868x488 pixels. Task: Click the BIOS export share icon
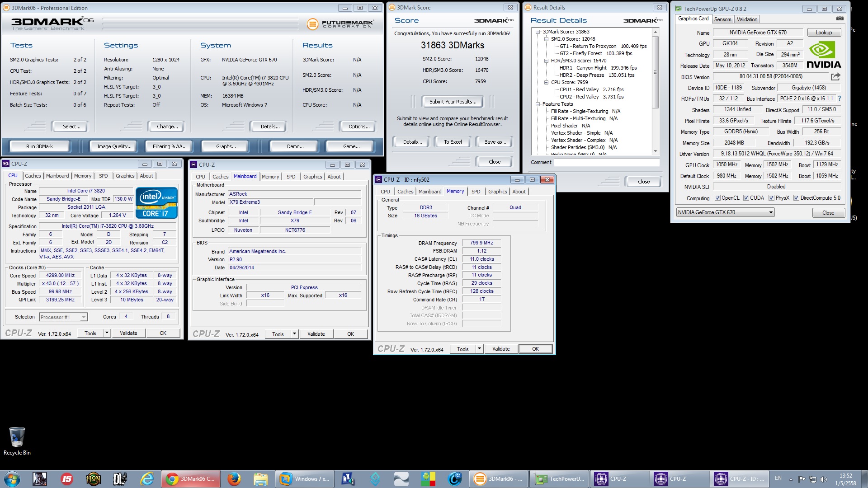coord(835,76)
